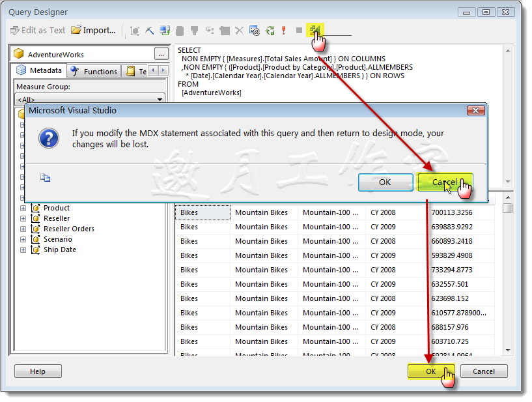Select the cell with value 700113.3256

pos(460,212)
